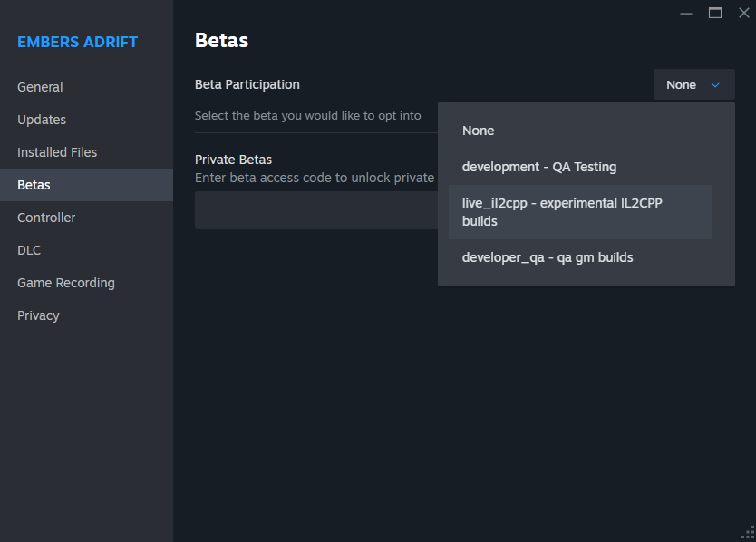Go to Installed Files in the sidebar
Screen dimensions: 756x542
57,152
